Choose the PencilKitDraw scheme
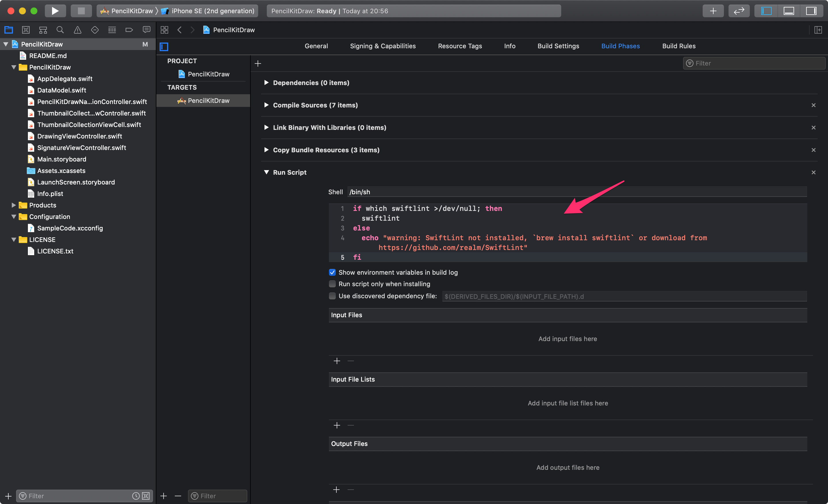The height and width of the screenshot is (504, 828). tap(127, 11)
